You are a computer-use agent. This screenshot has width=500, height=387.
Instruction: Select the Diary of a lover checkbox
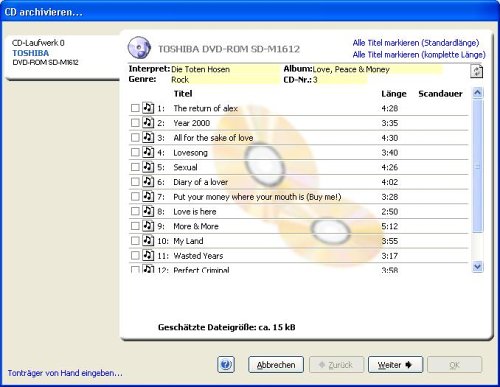[135, 182]
